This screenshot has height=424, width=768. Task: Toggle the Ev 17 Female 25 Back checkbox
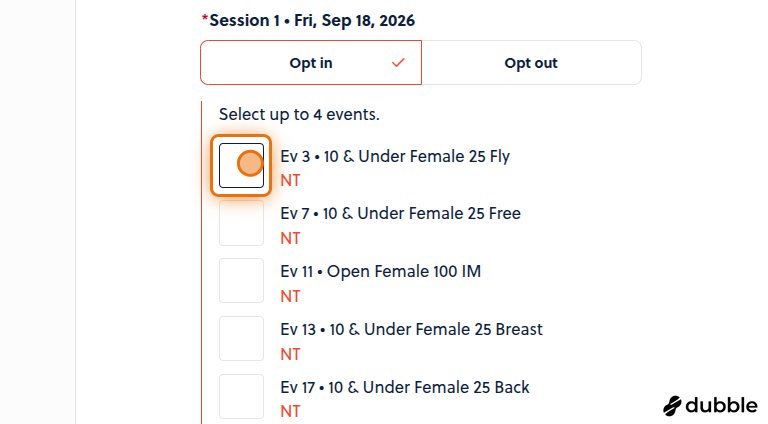(x=241, y=397)
